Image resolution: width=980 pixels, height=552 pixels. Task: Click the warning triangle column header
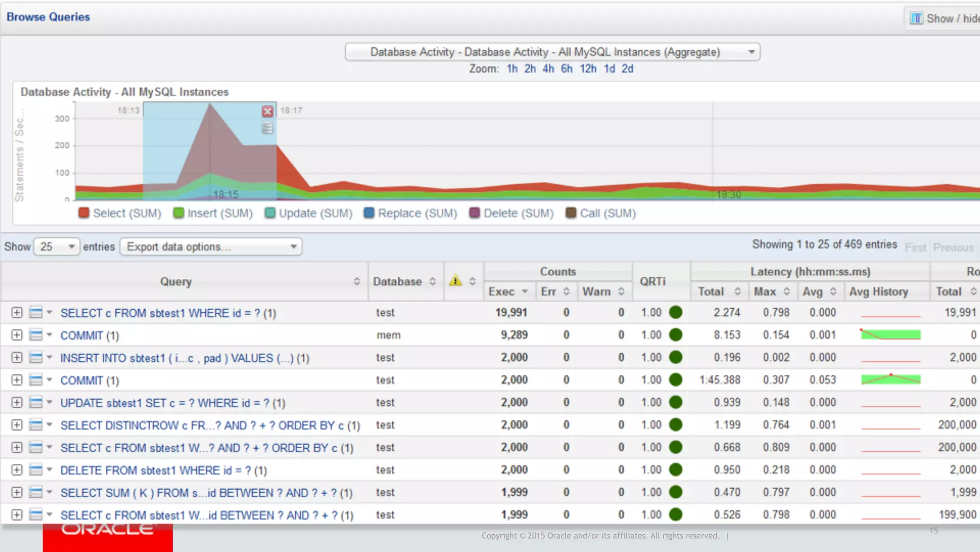[x=456, y=281]
